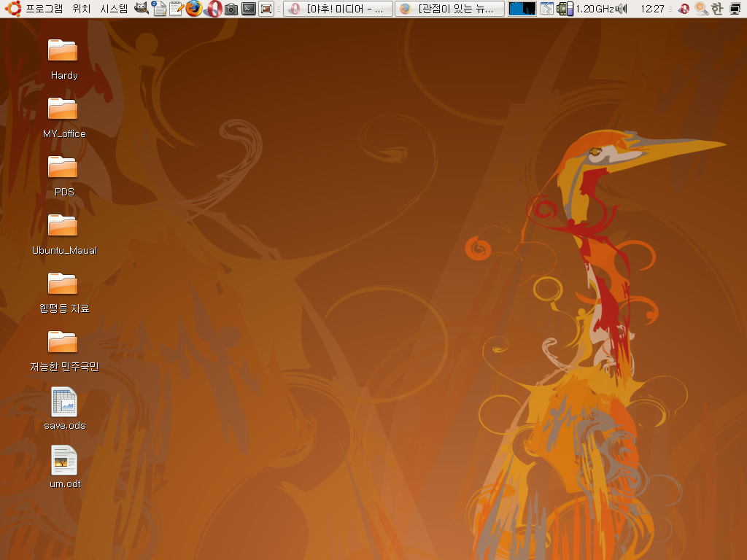Screen dimensions: 747x560
Task: Launch Opera from the panel launcher
Action: (x=214, y=9)
